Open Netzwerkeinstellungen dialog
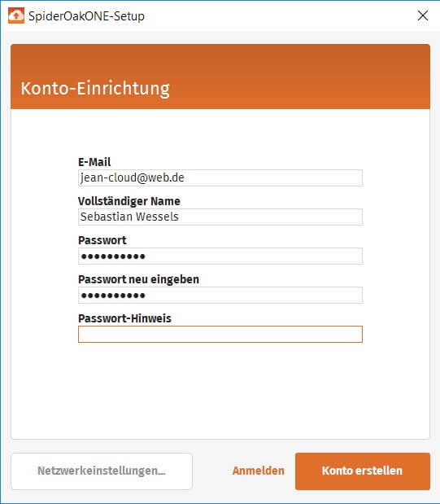Image resolution: width=440 pixels, height=504 pixels. tap(102, 471)
